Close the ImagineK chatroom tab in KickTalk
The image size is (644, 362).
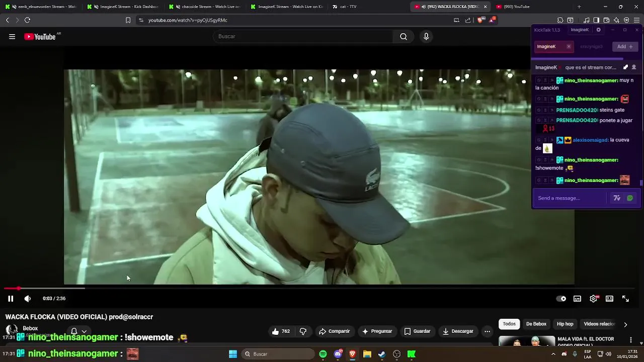click(x=569, y=47)
